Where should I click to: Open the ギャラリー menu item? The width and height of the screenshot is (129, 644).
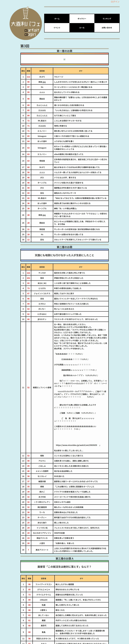click(82, 18)
